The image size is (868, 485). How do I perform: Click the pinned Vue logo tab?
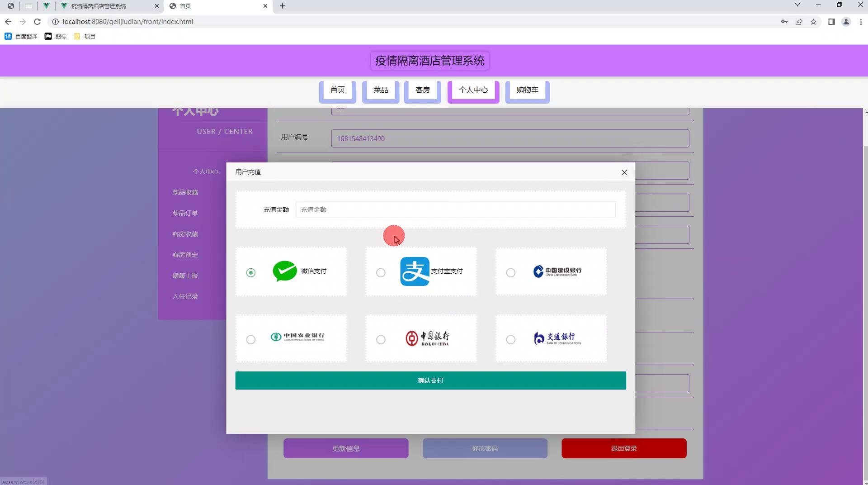coord(46,6)
